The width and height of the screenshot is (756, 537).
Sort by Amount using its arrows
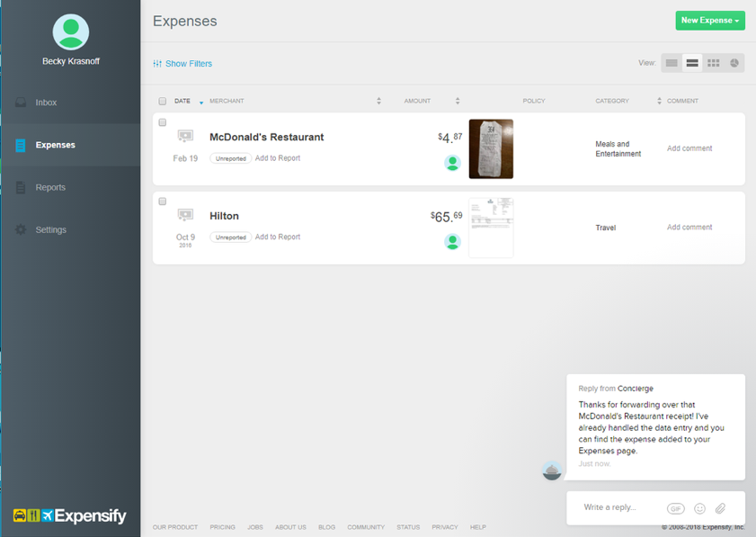tap(458, 101)
